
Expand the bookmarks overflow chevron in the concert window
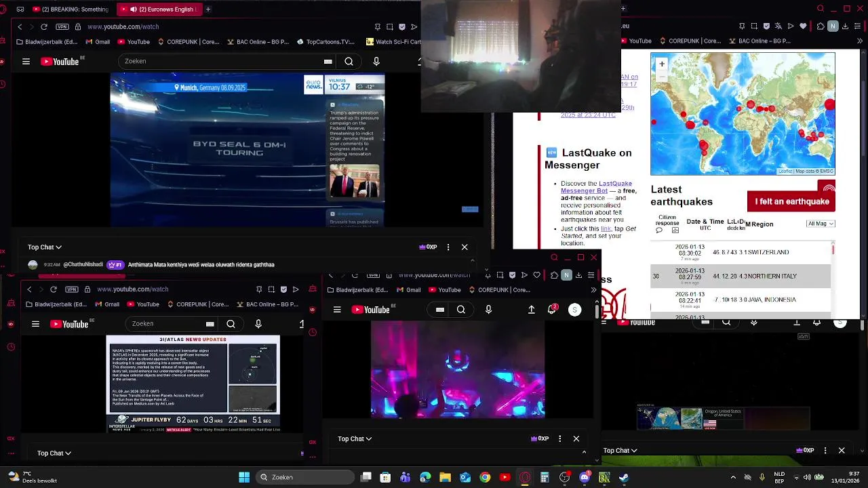593,290
